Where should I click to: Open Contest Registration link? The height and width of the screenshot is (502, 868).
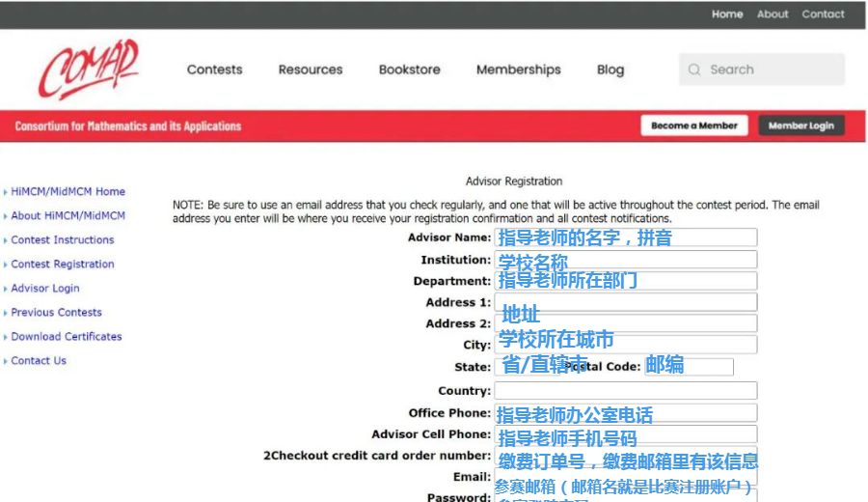click(63, 265)
